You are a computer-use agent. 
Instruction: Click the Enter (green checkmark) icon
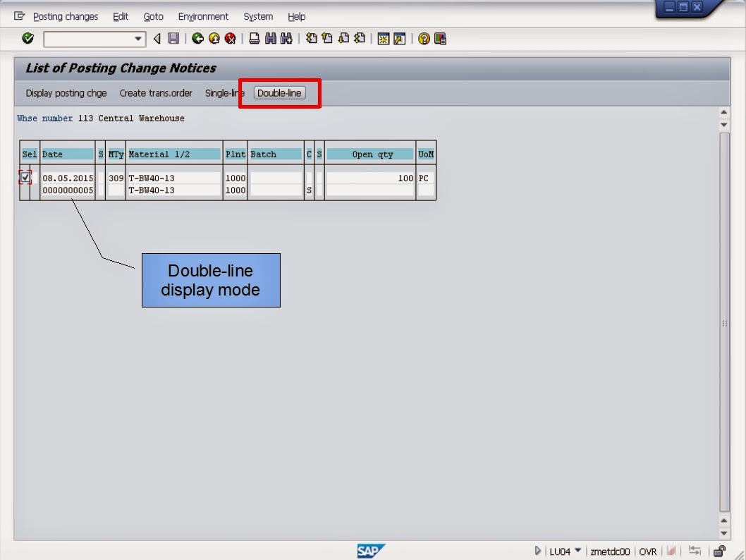coord(28,39)
